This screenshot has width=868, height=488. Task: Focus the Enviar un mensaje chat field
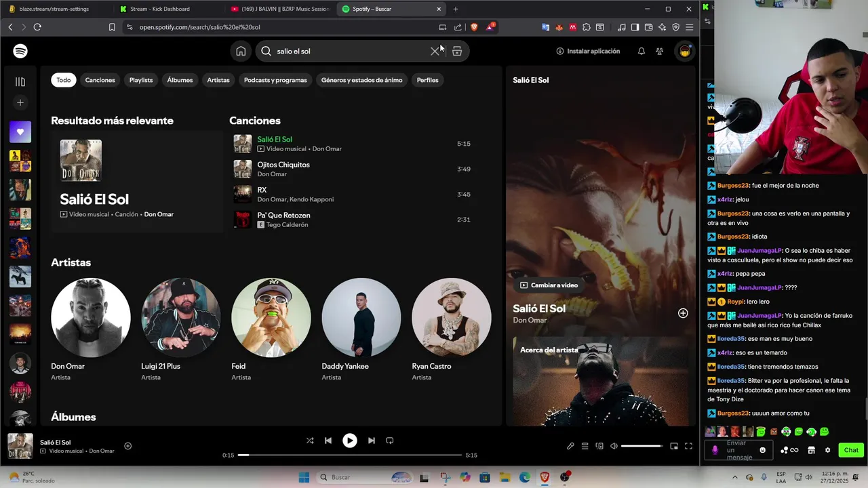(740, 450)
